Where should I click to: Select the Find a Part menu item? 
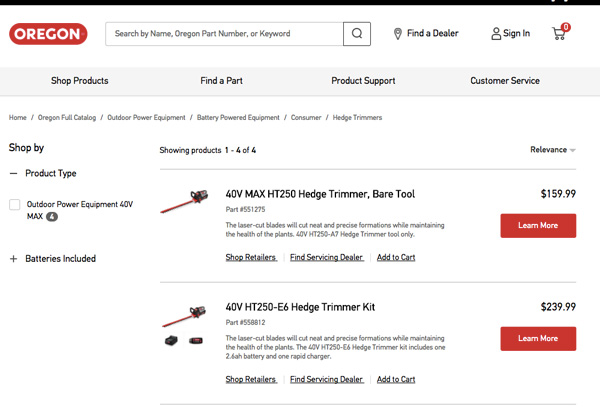[x=221, y=81]
